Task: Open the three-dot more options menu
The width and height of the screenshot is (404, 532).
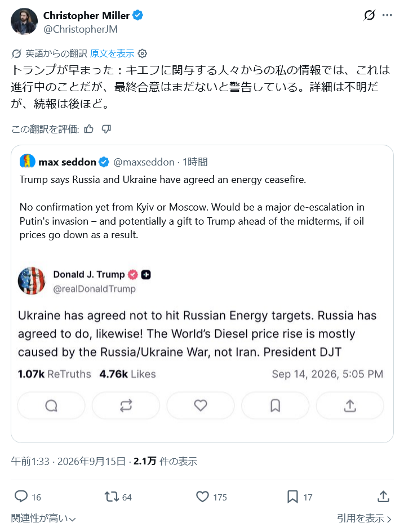Action: [387, 15]
